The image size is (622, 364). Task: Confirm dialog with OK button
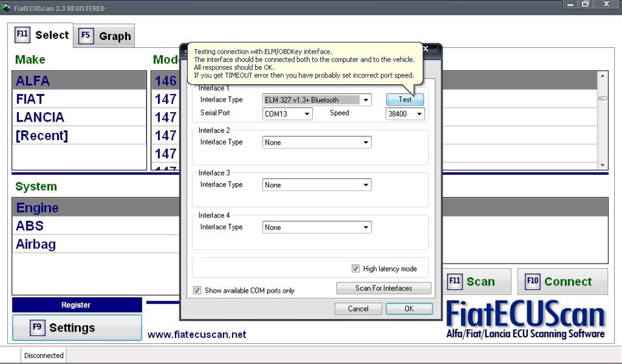coord(409,308)
